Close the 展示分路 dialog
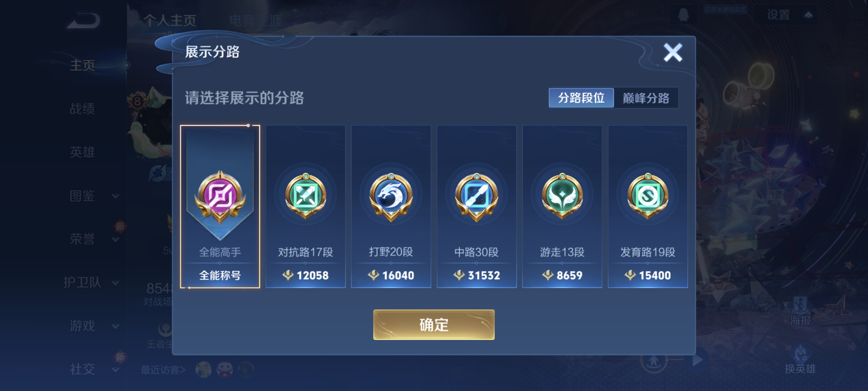The width and height of the screenshot is (868, 391). [673, 53]
